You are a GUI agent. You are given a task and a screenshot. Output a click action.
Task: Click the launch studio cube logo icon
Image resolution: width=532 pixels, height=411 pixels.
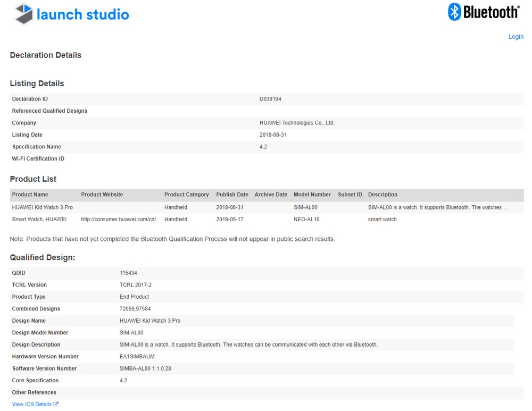pos(24,14)
